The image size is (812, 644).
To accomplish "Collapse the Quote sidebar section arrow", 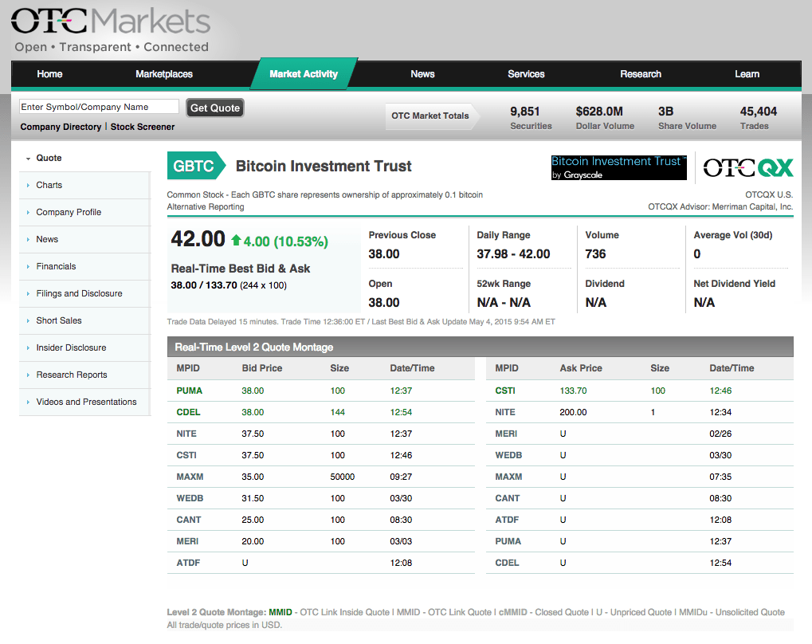I will click(29, 159).
